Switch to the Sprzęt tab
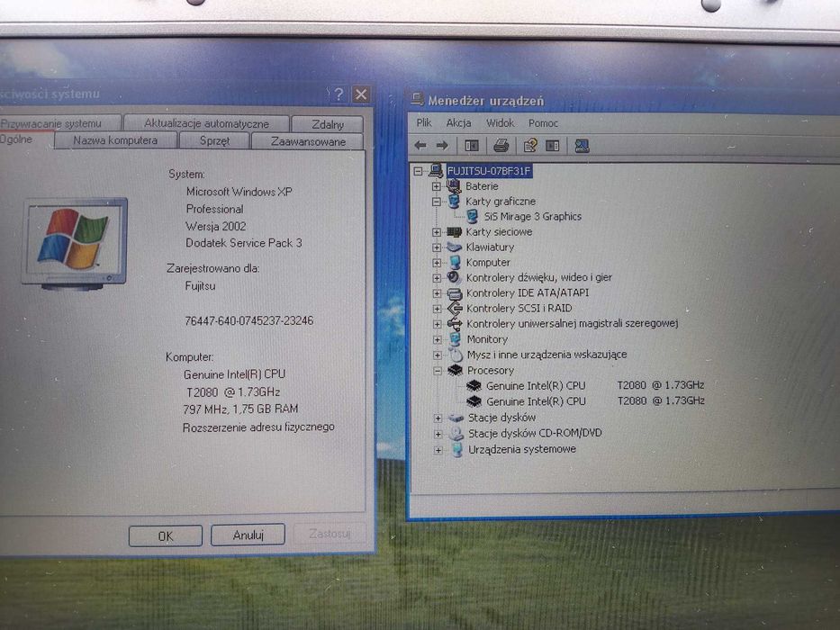This screenshot has width=840, height=630. tap(214, 141)
